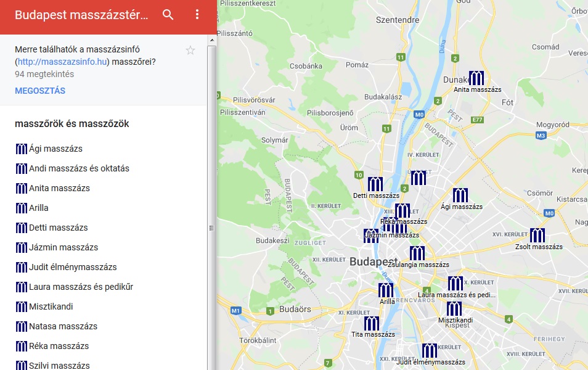The height and width of the screenshot is (370, 588).
Task: Open Judit élménymasszázs from the sidebar list
Action: click(x=73, y=267)
